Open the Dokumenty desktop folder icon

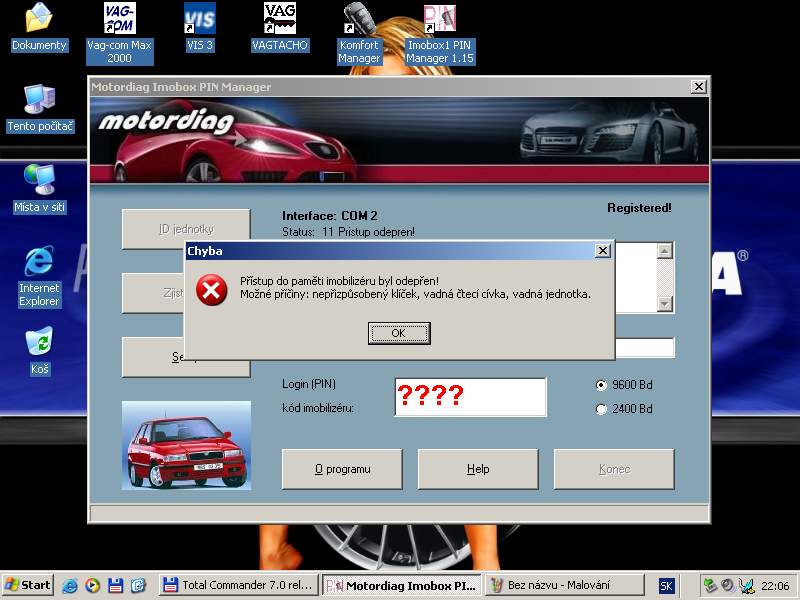pos(39,28)
